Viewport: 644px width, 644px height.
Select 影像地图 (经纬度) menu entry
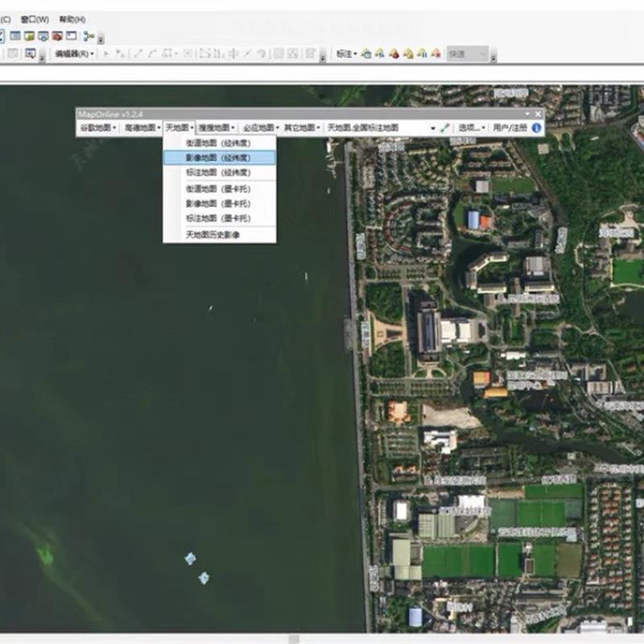218,158
